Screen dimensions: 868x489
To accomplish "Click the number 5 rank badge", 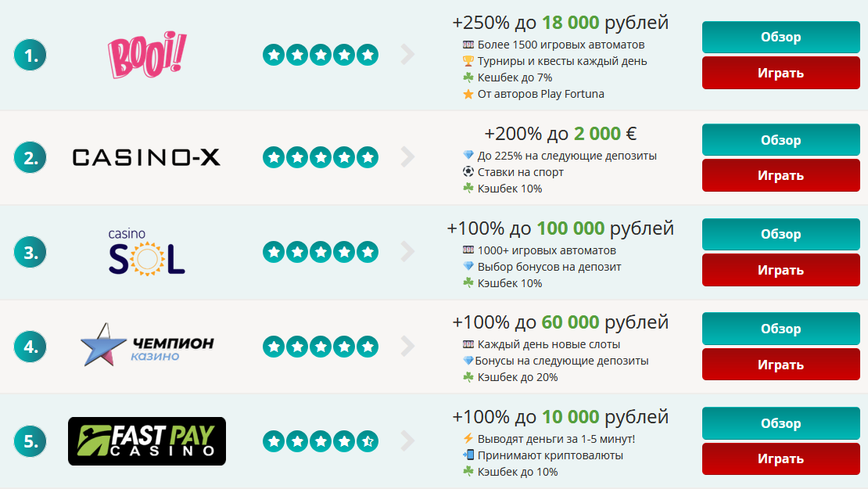I will point(30,441).
